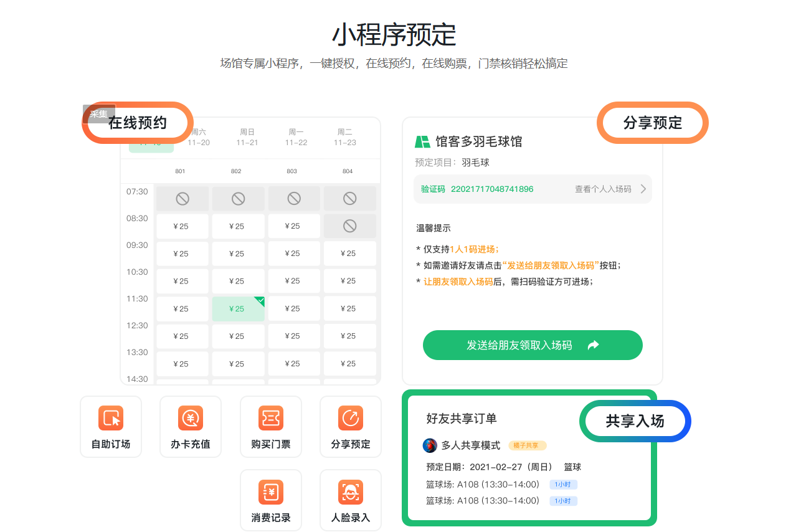Screen dimensions: 801x532
Task: Click the yellow 橘子共享 tag
Action: [528, 445]
